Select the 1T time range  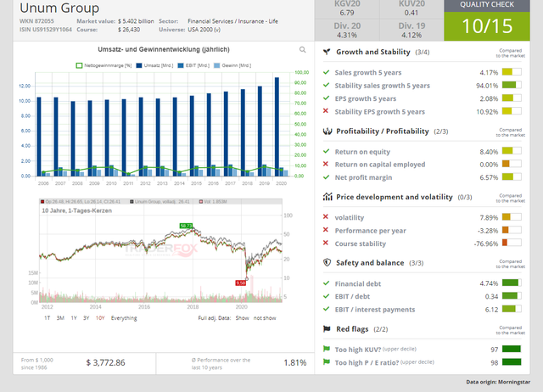(49, 317)
